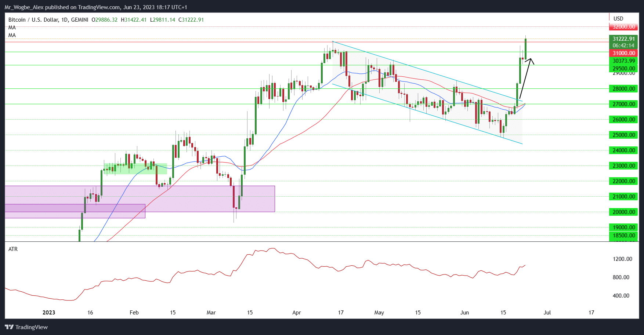Click the candle countdown timer 06:42:14
Screen dimensions: 644x335
(x=624, y=45)
